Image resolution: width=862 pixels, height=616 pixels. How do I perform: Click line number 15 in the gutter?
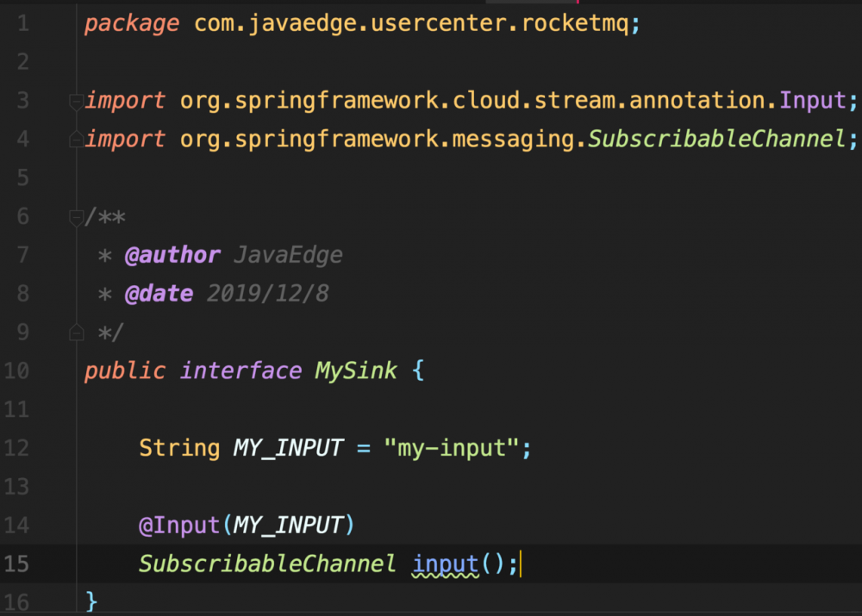16,563
